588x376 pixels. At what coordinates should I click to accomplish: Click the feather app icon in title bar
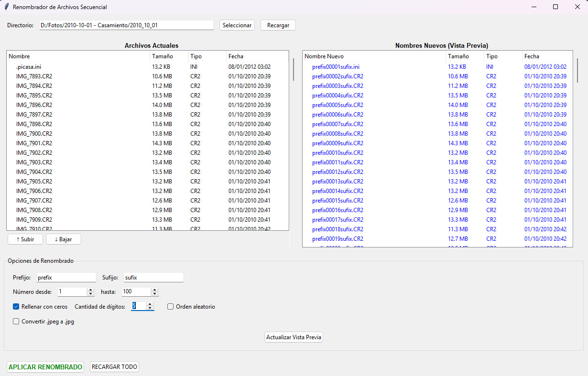[6, 7]
